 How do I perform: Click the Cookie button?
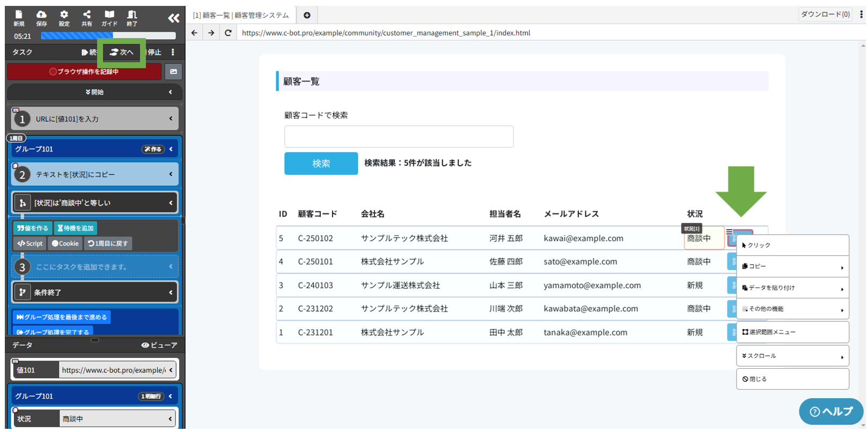[x=65, y=243]
